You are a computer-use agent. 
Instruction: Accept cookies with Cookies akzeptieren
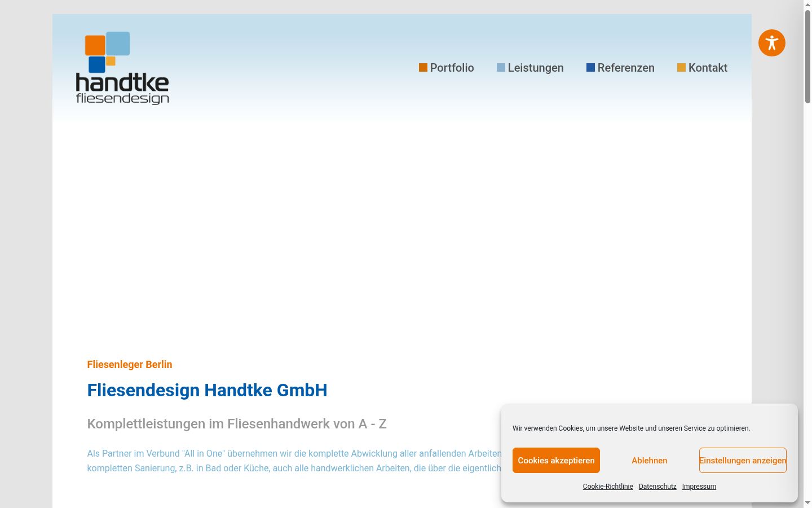[x=556, y=461]
